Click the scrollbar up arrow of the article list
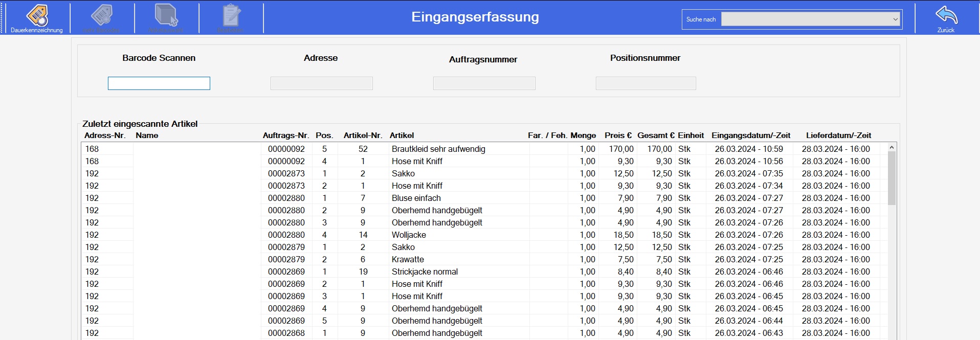 pos(892,147)
